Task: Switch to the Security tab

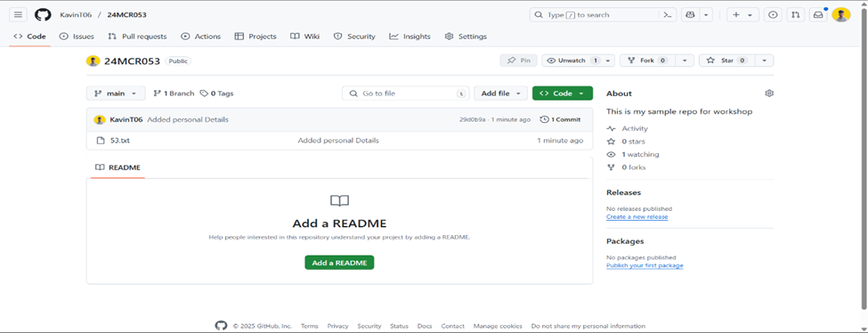Action: coord(354,37)
